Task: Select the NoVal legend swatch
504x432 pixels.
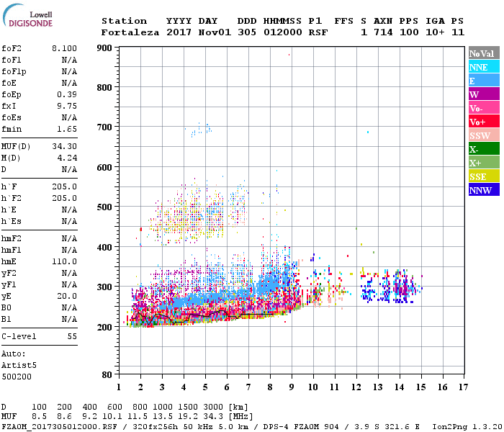Action: pos(484,53)
